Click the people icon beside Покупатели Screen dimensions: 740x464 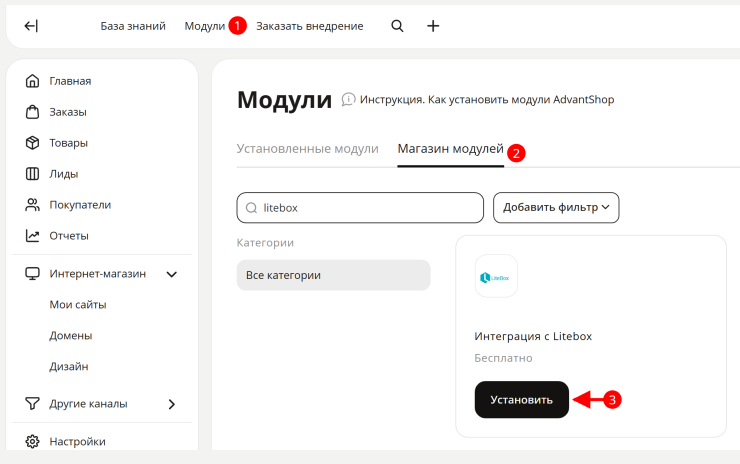click(x=32, y=204)
